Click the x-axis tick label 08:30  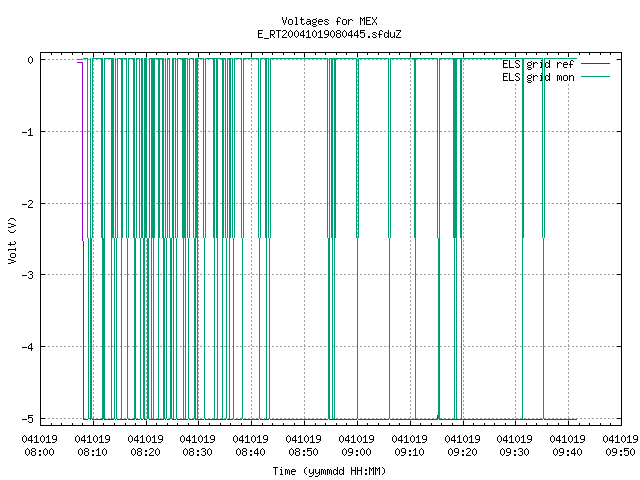pyautogui.click(x=198, y=452)
